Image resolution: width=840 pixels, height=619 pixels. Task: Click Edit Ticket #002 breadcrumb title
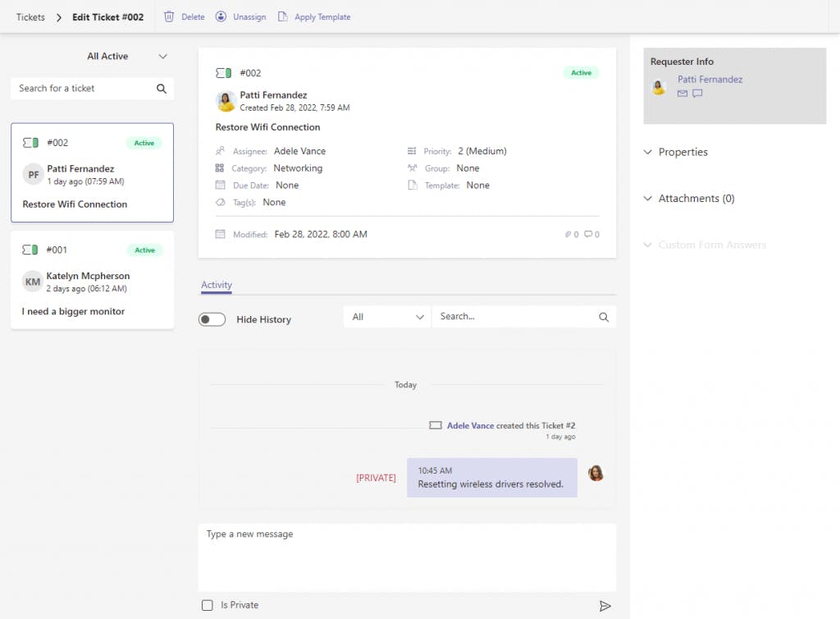pyautogui.click(x=107, y=17)
